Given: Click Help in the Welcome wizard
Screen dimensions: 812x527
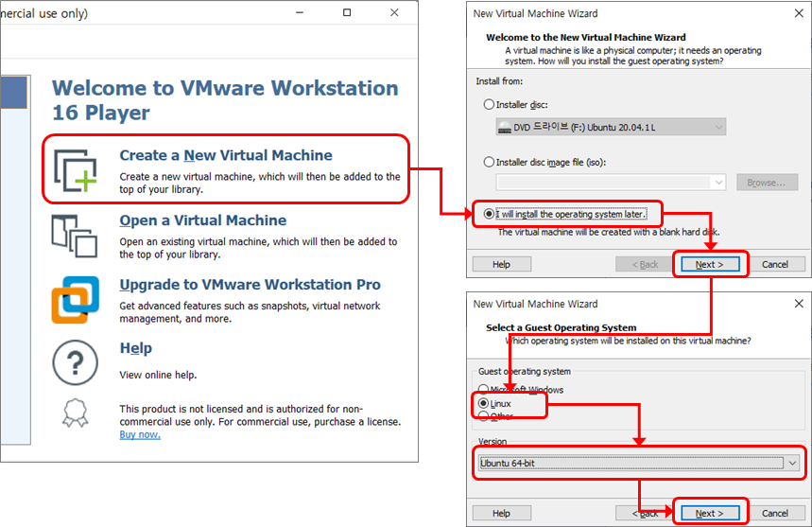Looking at the screenshot, I should tap(501, 264).
